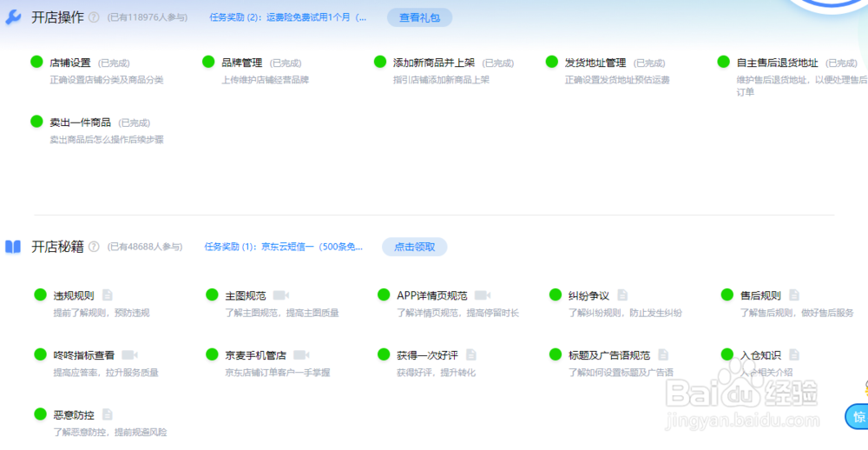The width and height of the screenshot is (868, 450).
Task: Open the 添加新商品并上架 task
Action: (434, 63)
